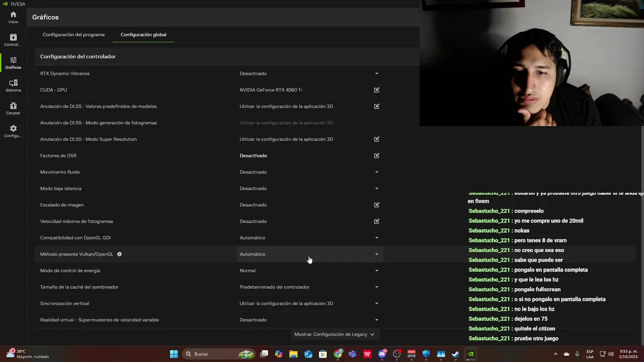644x362 pixels.
Task: Expand Mostrar Configuración de Legacy
Action: (335, 334)
